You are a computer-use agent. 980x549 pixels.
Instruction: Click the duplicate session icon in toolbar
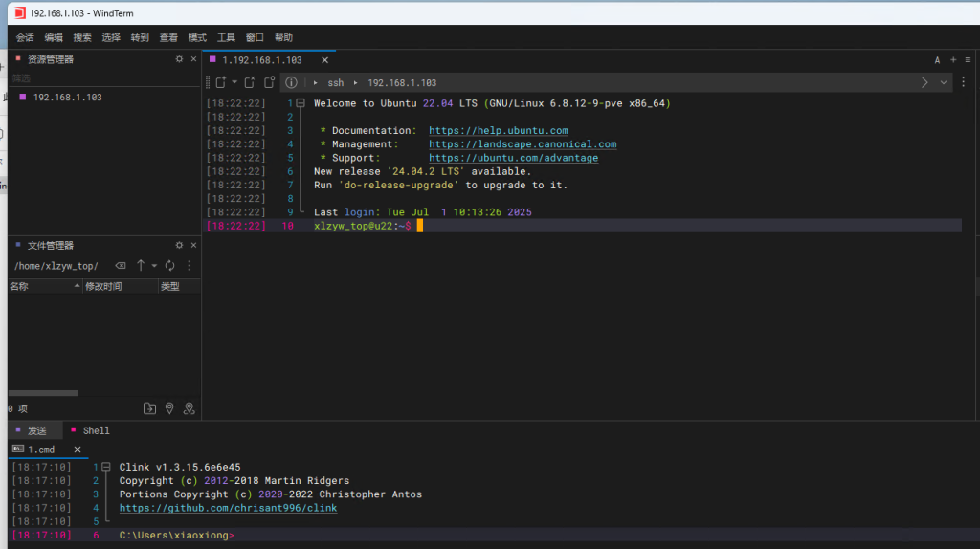pos(269,82)
